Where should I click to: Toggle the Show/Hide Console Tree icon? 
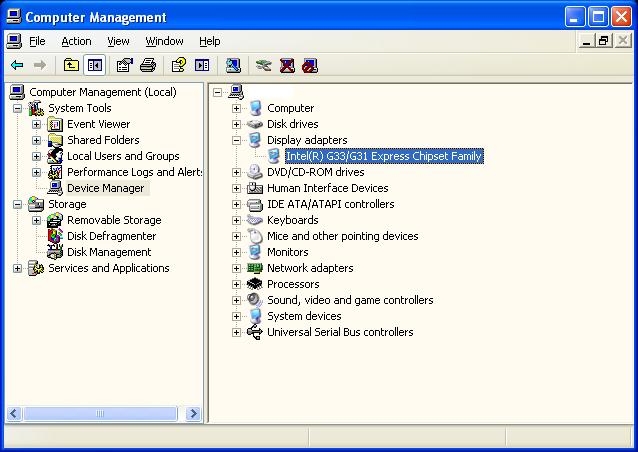click(95, 65)
